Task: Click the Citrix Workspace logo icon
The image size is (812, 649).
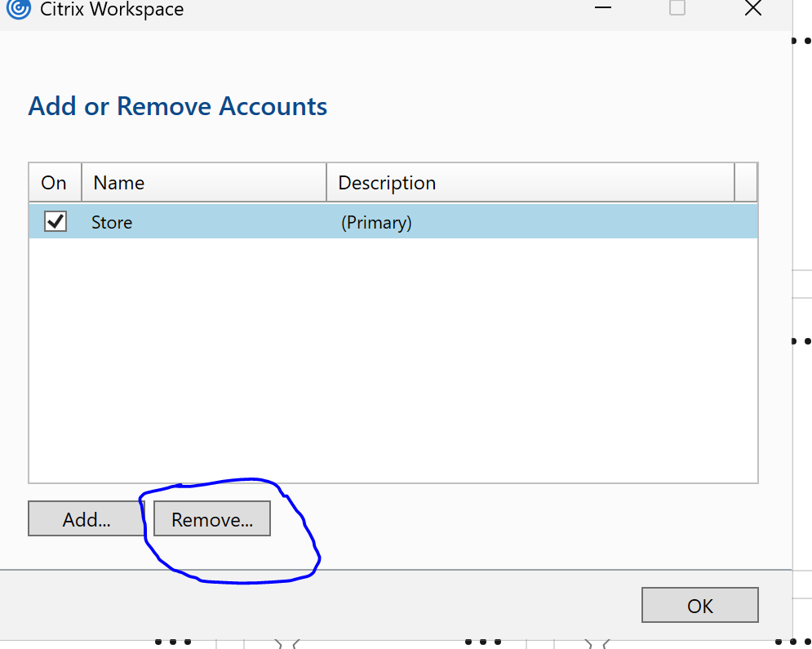Action: [x=19, y=8]
